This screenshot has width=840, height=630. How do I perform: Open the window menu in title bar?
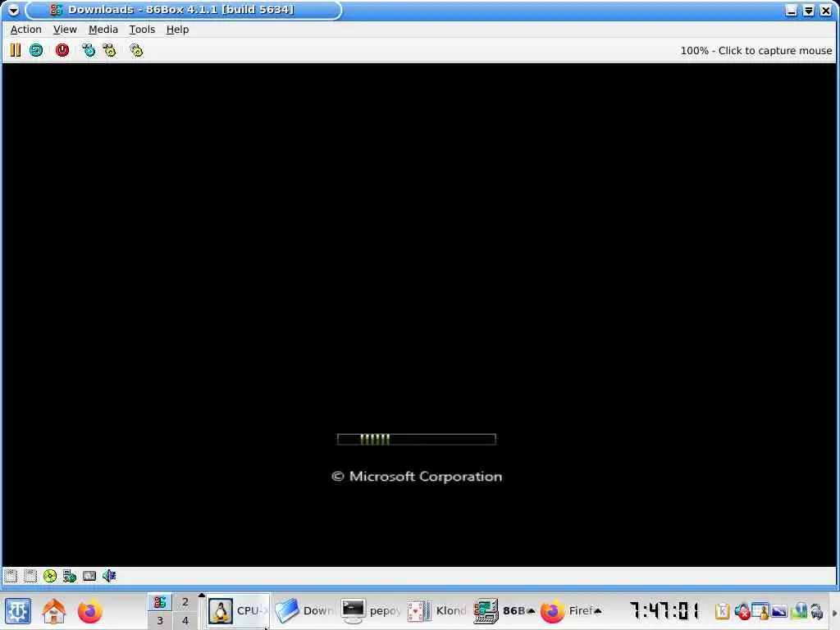tap(13, 10)
